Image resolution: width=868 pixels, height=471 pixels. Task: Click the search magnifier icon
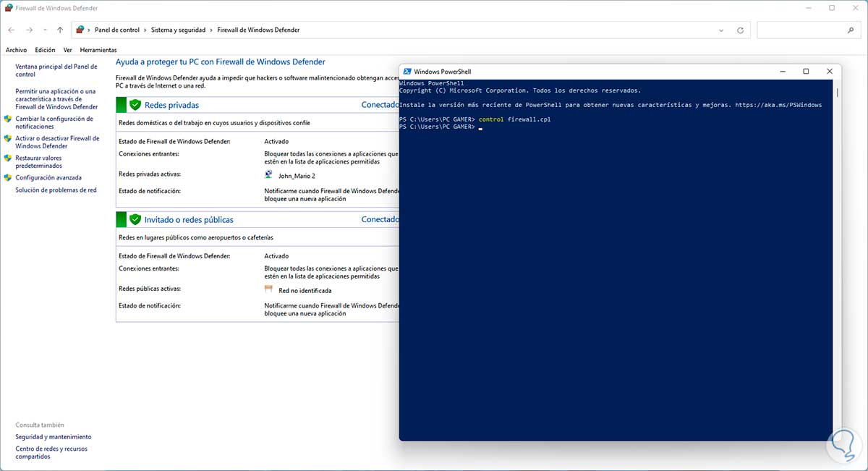point(851,30)
